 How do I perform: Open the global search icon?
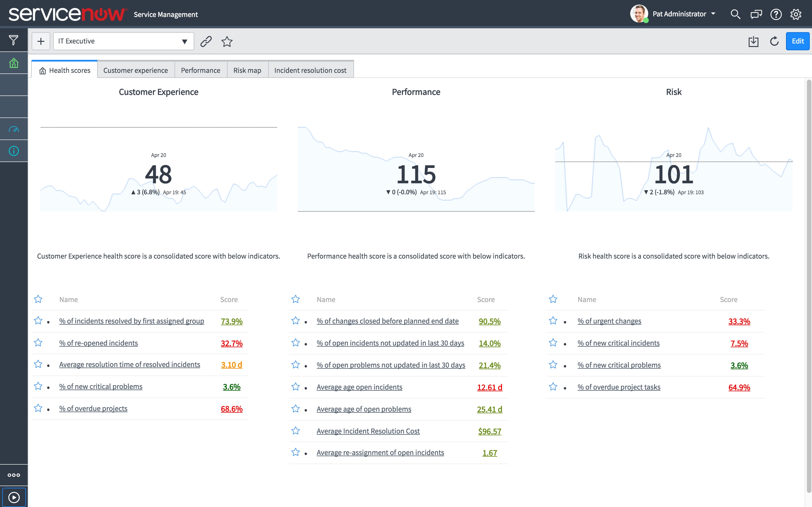(735, 14)
